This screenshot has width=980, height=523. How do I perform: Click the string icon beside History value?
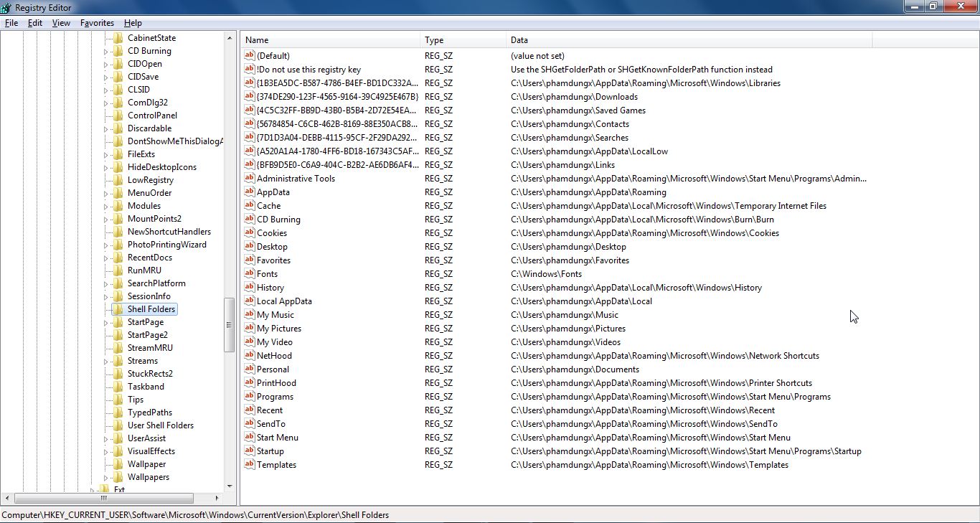[x=250, y=288]
